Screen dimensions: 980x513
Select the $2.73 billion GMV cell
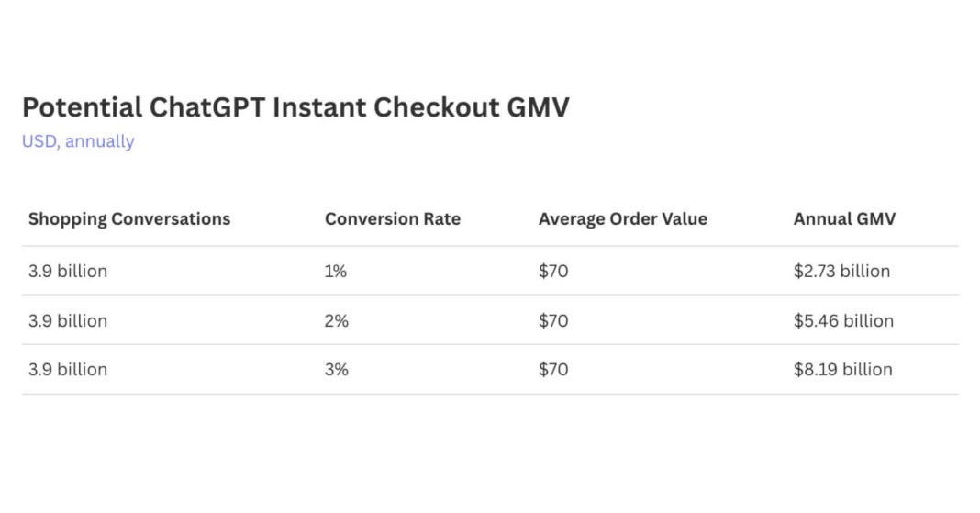(841, 272)
